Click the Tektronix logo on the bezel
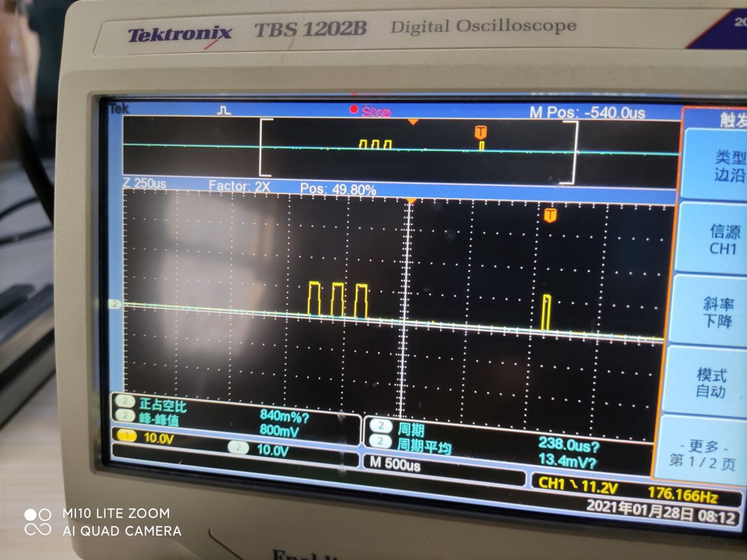The height and width of the screenshot is (560, 747). point(180,35)
